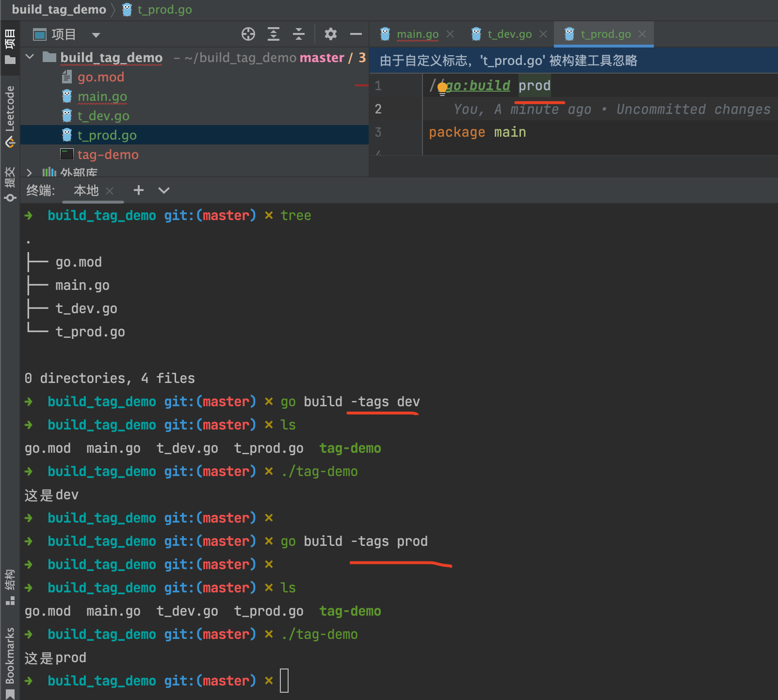Select go.mod in the project tree
This screenshot has height=700, width=778.
(100, 77)
